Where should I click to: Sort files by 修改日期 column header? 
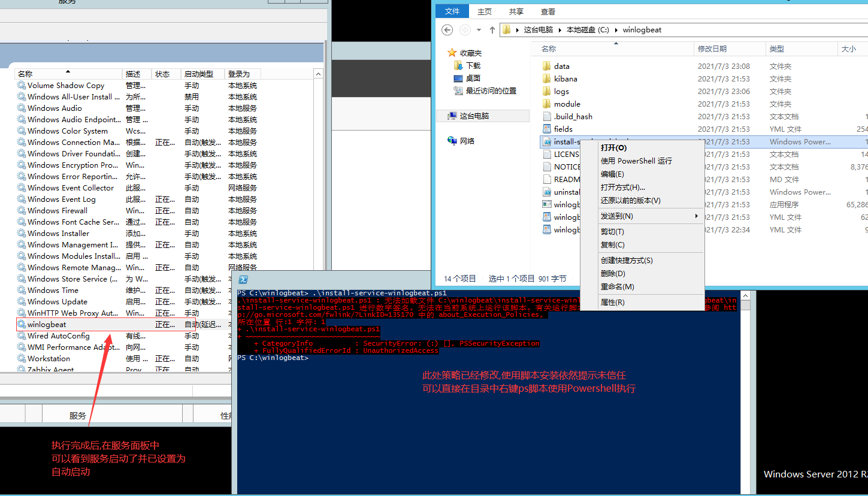tap(730, 49)
